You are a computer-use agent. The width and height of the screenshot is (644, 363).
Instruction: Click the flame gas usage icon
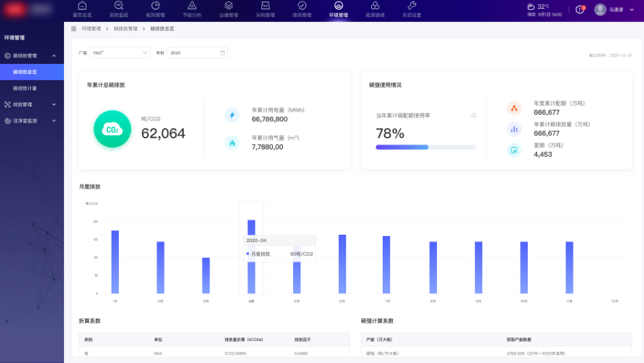pos(232,142)
